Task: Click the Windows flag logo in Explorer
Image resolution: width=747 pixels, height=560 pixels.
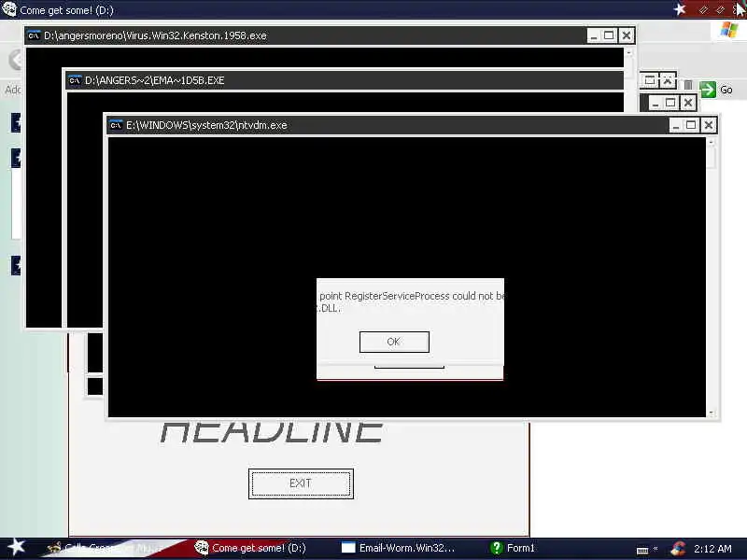Action: click(x=729, y=30)
